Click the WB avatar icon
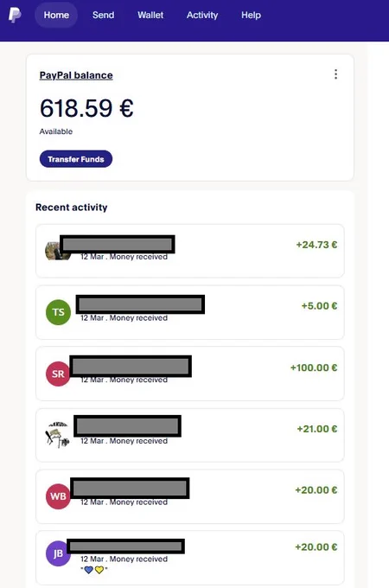The height and width of the screenshot is (588, 389). (58, 496)
